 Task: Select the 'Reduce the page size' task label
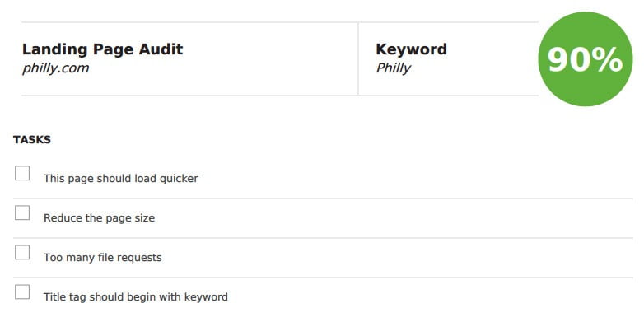100,218
